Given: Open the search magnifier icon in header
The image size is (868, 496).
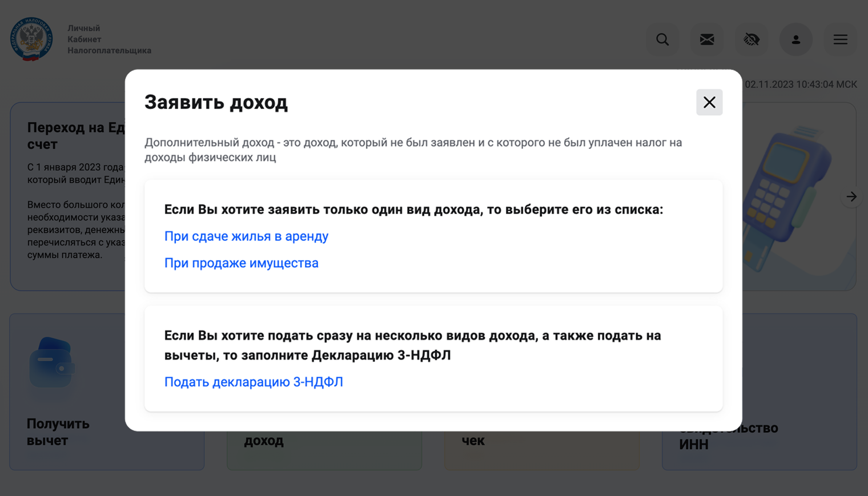Looking at the screenshot, I should pos(662,39).
